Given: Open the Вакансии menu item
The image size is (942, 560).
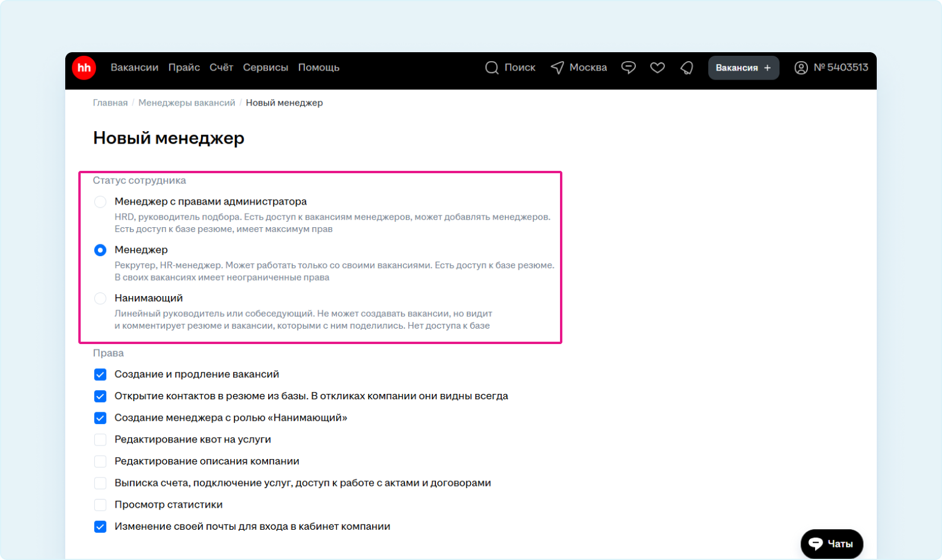Looking at the screenshot, I should coord(135,68).
